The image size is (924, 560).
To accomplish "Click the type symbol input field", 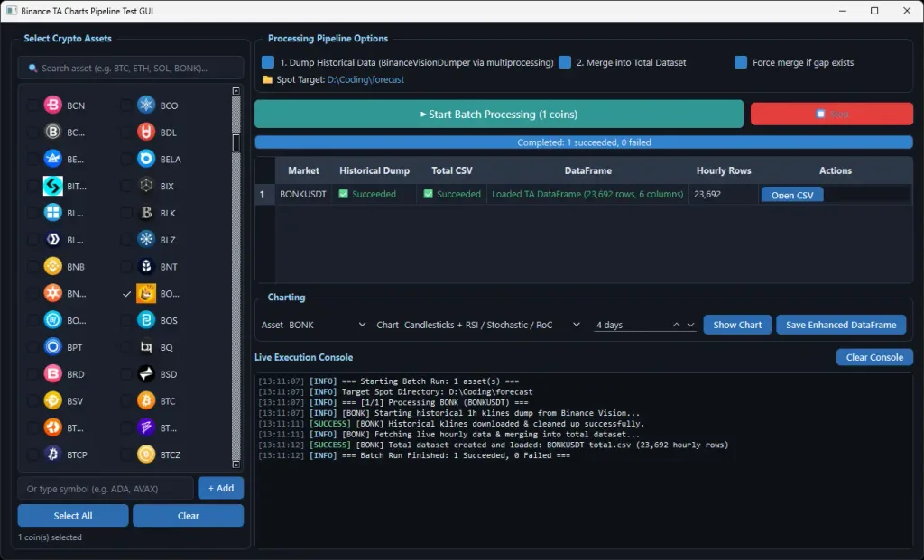I will click(106, 488).
